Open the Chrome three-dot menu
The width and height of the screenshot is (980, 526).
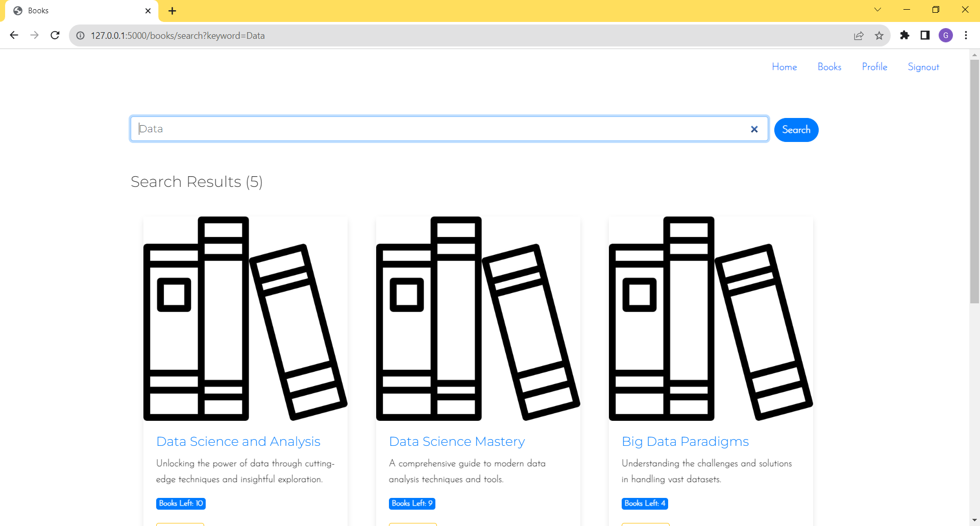pos(966,35)
